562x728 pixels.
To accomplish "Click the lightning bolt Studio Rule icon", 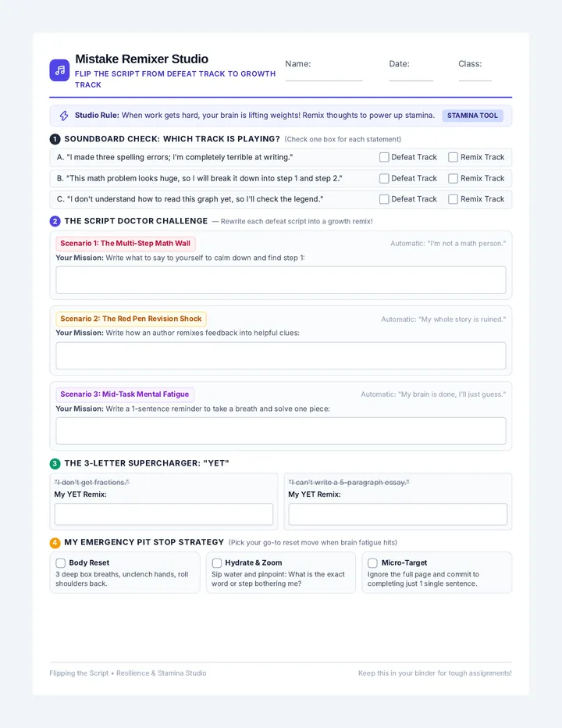I will pyautogui.click(x=64, y=116).
